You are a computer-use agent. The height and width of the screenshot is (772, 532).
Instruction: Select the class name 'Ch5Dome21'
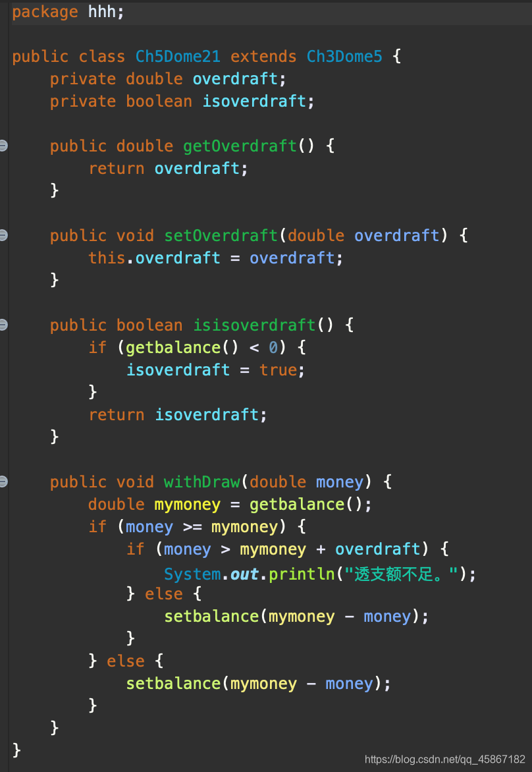(178, 57)
